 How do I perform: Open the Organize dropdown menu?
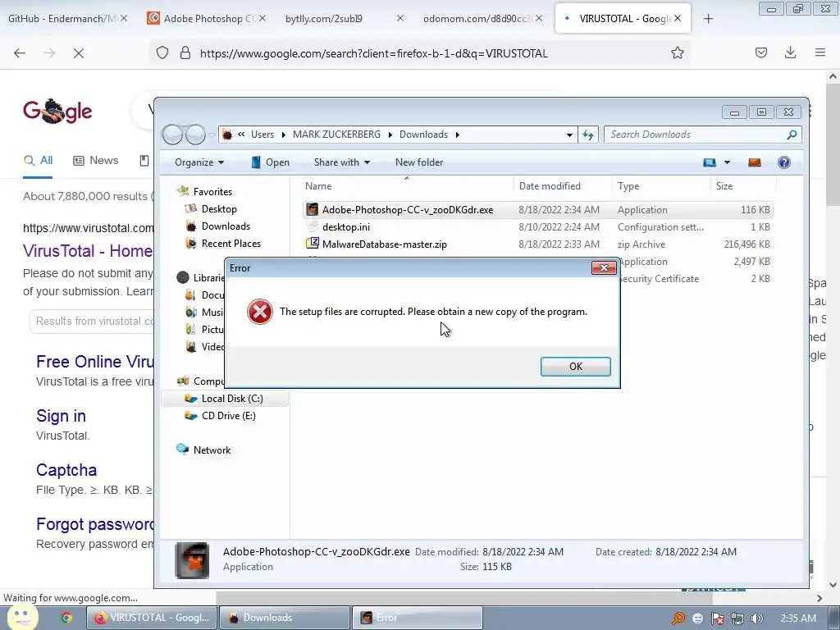click(x=199, y=162)
